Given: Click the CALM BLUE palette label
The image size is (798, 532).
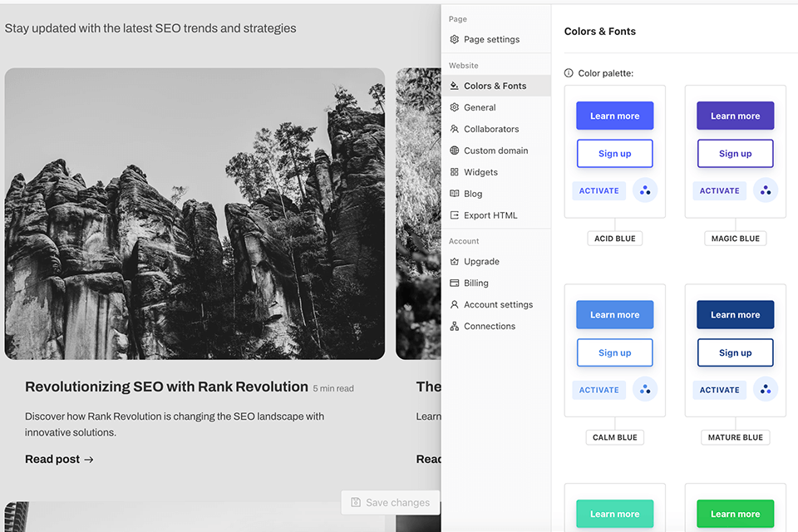Looking at the screenshot, I should (615, 437).
